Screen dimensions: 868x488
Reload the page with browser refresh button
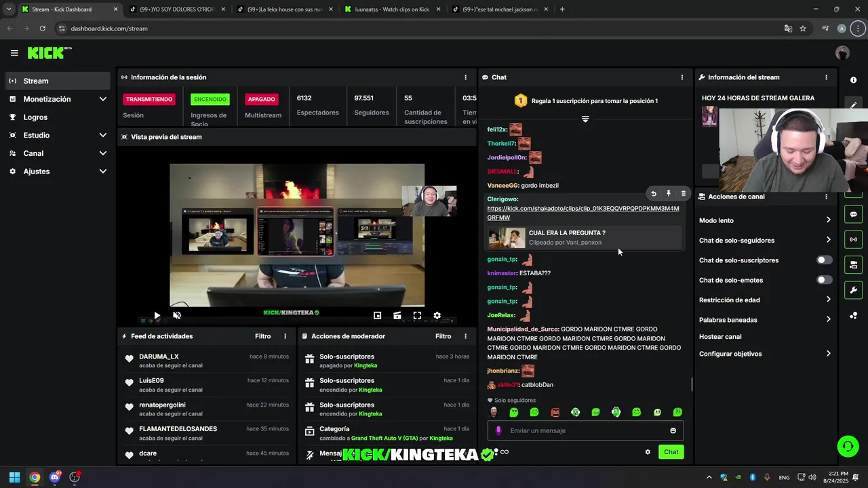42,28
